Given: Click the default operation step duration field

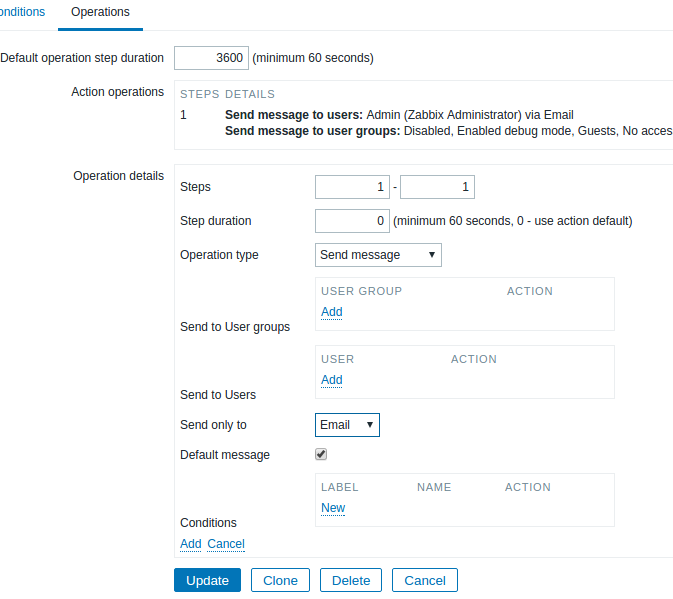Looking at the screenshot, I should click(x=211, y=58).
